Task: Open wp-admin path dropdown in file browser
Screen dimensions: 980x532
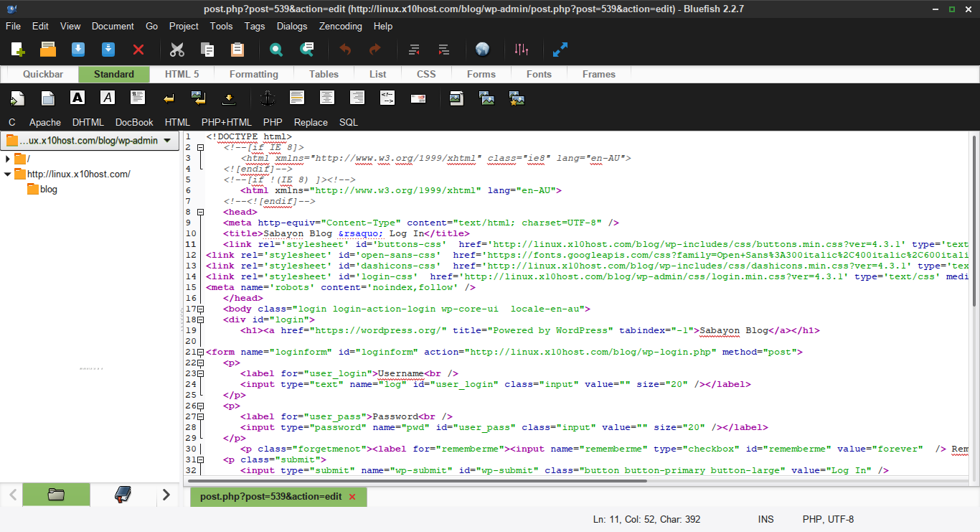Action: [90, 141]
